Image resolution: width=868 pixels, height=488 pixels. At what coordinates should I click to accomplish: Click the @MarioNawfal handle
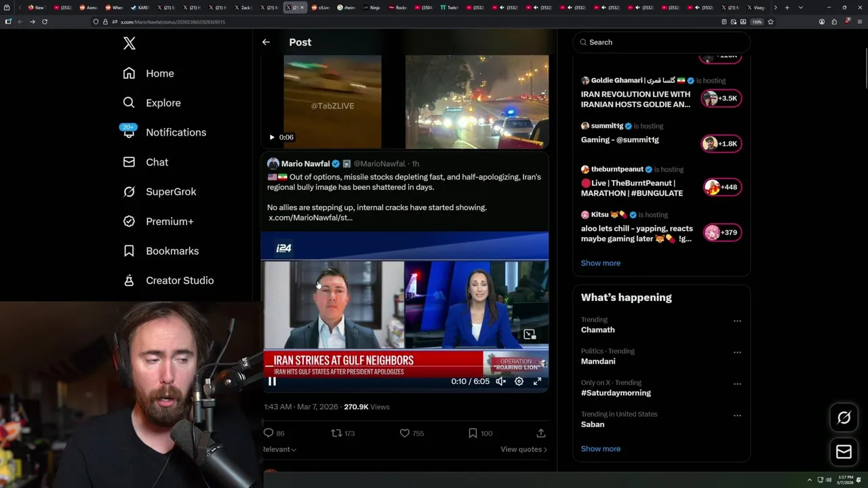[x=379, y=163]
